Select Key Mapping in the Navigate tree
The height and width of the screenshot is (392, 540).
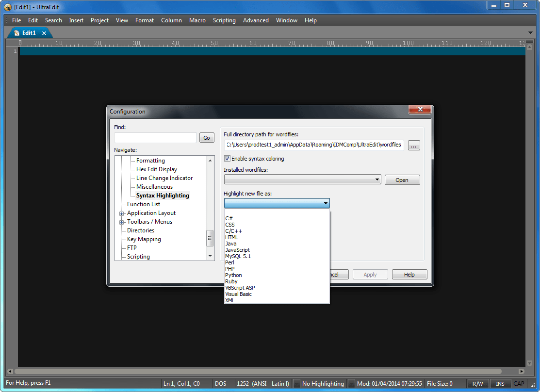144,239
